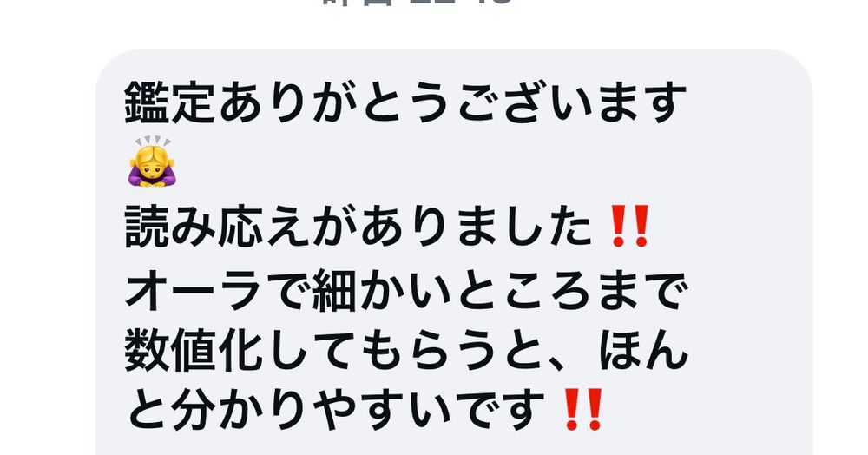
Task: Click the word オーラ
Action: click(x=194, y=293)
